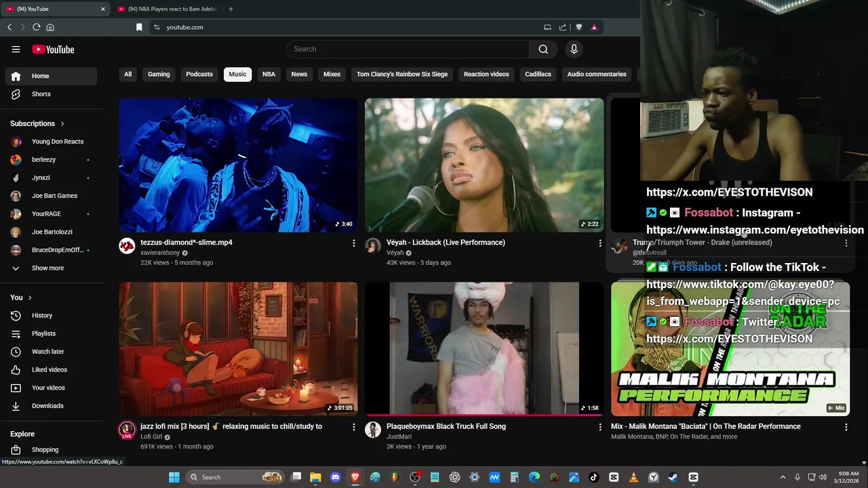Viewport: 868px width, 488px height.
Task: Open more options for Plaqueboymax Black Truck video
Action: [599, 427]
